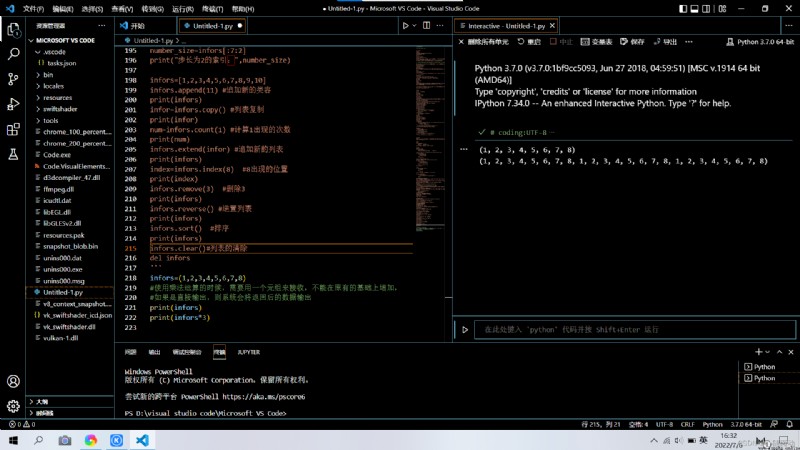Switch to the Untitled-1.py editor tab

[x=212, y=26]
